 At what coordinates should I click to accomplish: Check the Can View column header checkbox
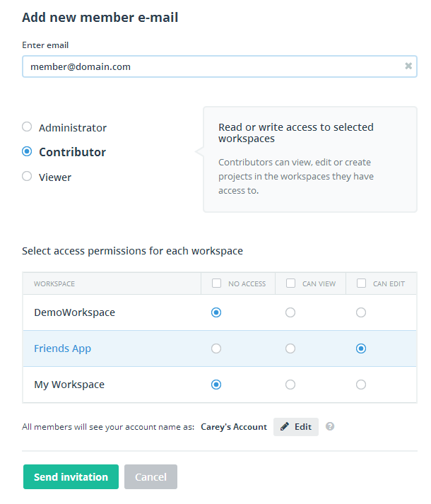pos(290,283)
